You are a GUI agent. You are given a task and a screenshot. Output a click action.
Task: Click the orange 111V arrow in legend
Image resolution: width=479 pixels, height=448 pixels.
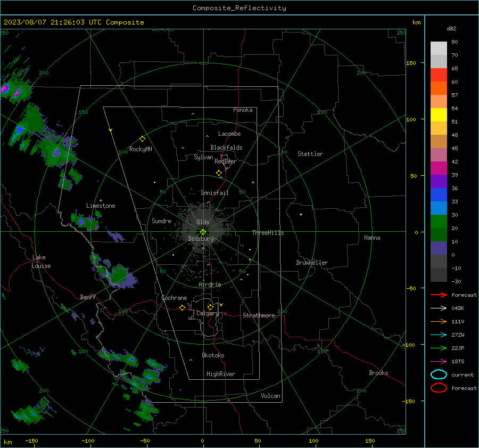coord(439,321)
